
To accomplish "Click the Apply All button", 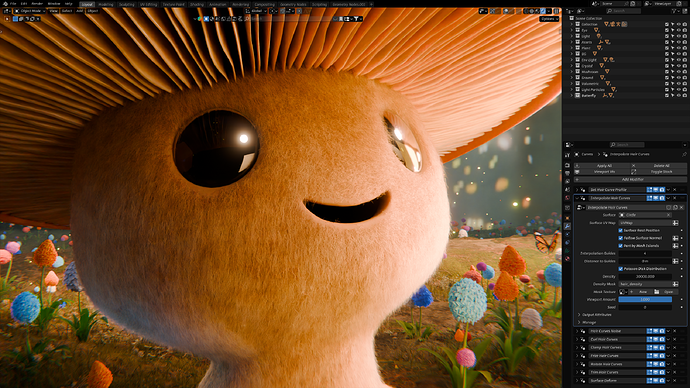I will 604,166.
